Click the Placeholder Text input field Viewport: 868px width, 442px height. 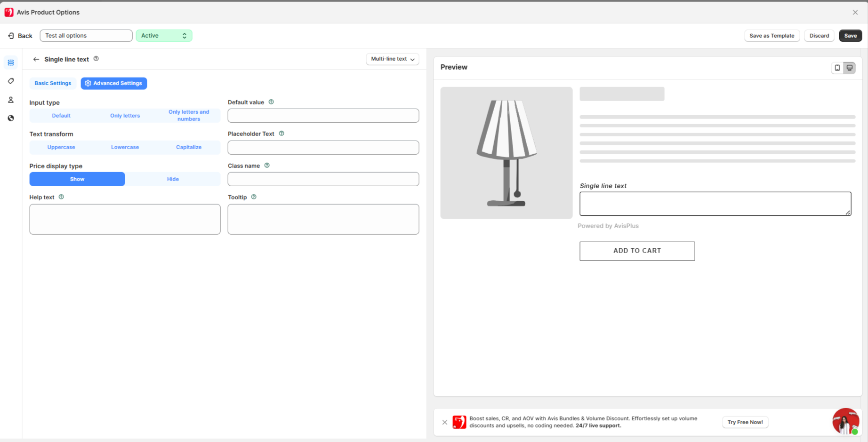coord(323,148)
